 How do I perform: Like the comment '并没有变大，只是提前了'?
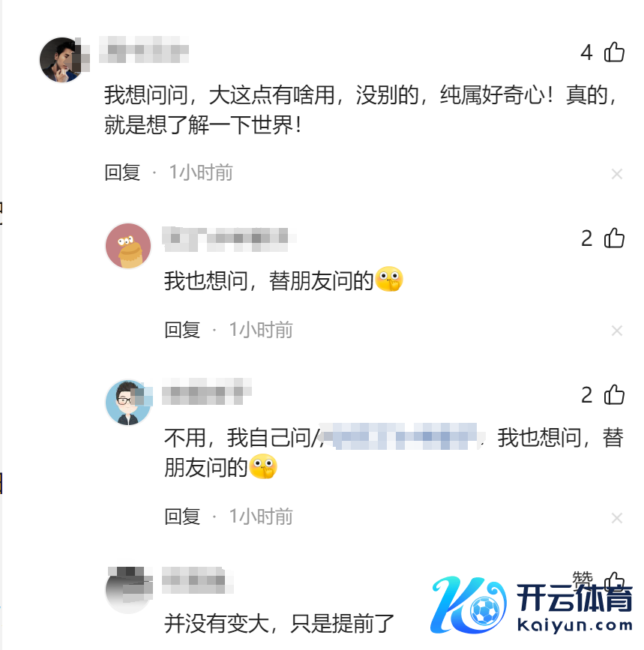pos(614,581)
